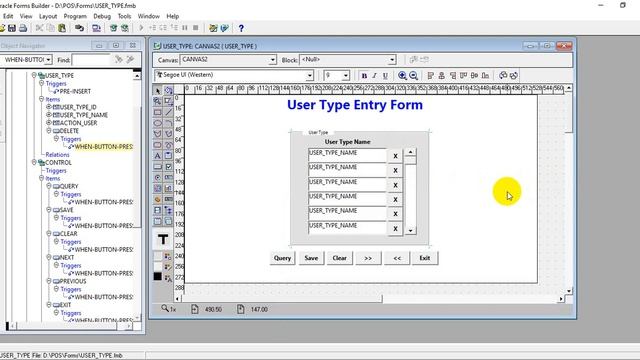Click the Bring to Front icon
The height and width of the screenshot is (360, 640).
click(503, 76)
